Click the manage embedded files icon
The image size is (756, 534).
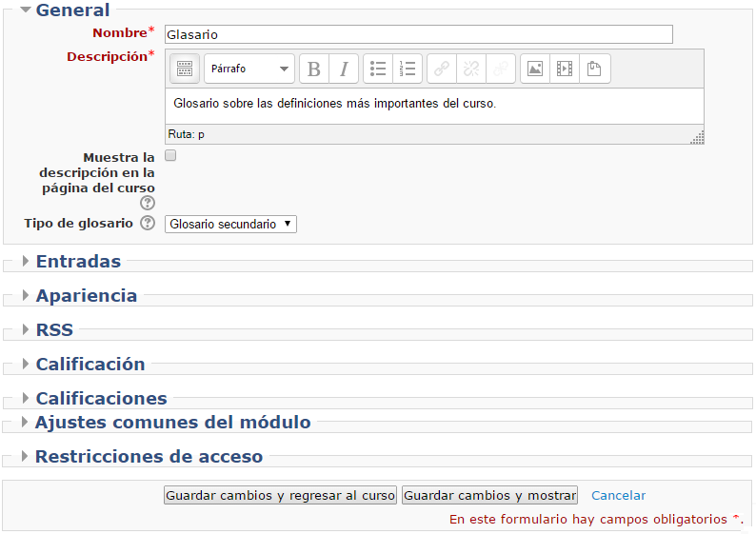pyautogui.click(x=594, y=69)
